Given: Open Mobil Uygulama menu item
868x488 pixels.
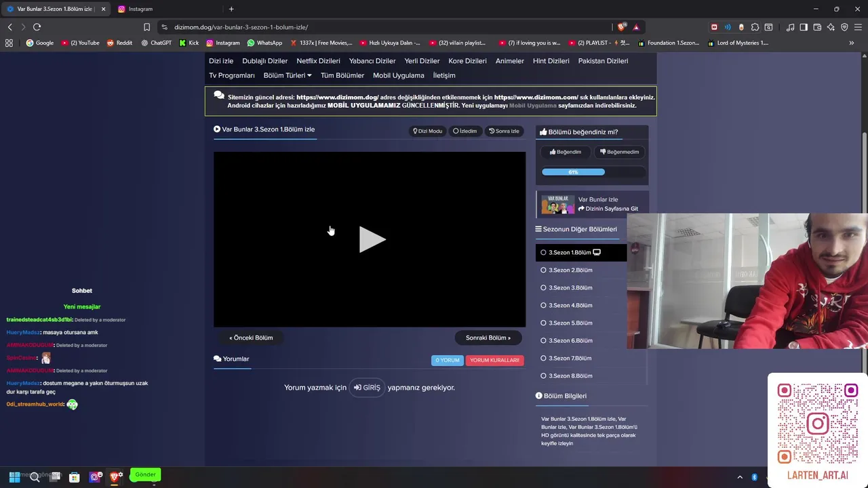Looking at the screenshot, I should [399, 75].
